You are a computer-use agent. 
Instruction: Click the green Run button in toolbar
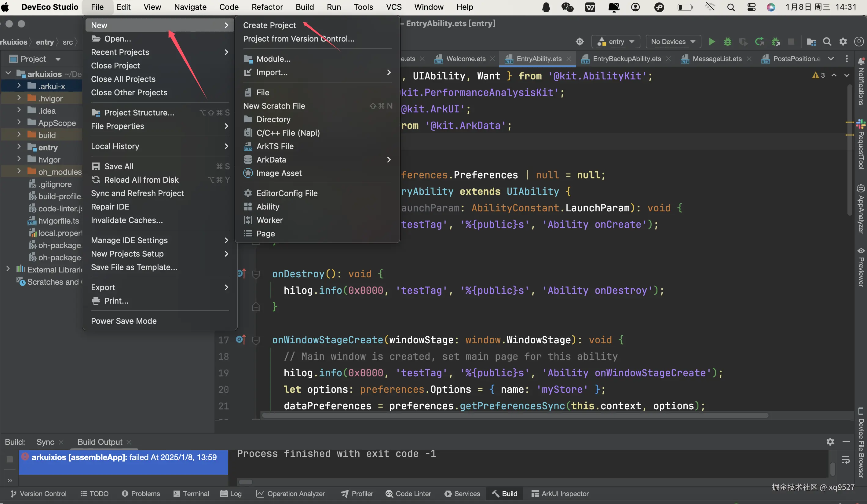point(712,42)
